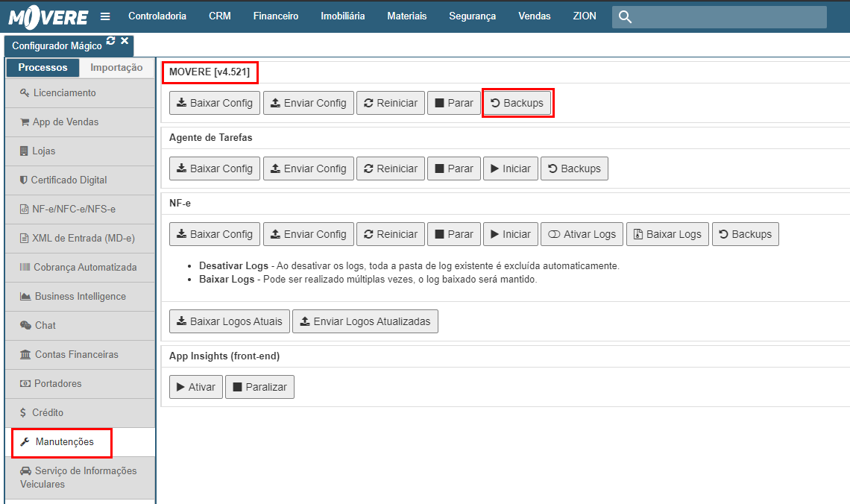This screenshot has height=504, width=850.
Task: Click the 'Agente de Tarefas' section title
Action: 211,138
